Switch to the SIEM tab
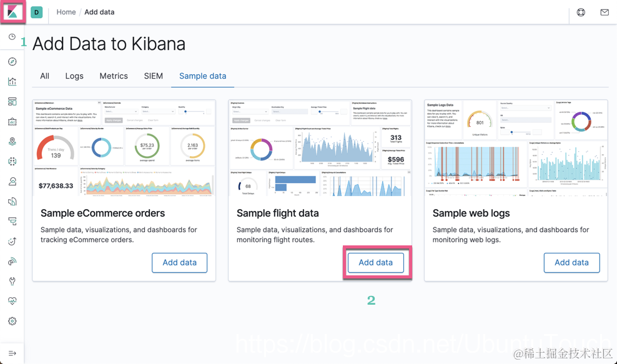The image size is (617, 364). tap(154, 76)
